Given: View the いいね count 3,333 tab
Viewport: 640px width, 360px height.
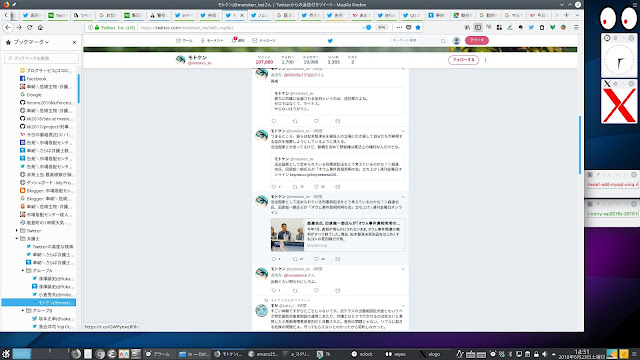Looking at the screenshot, I should (333, 60).
